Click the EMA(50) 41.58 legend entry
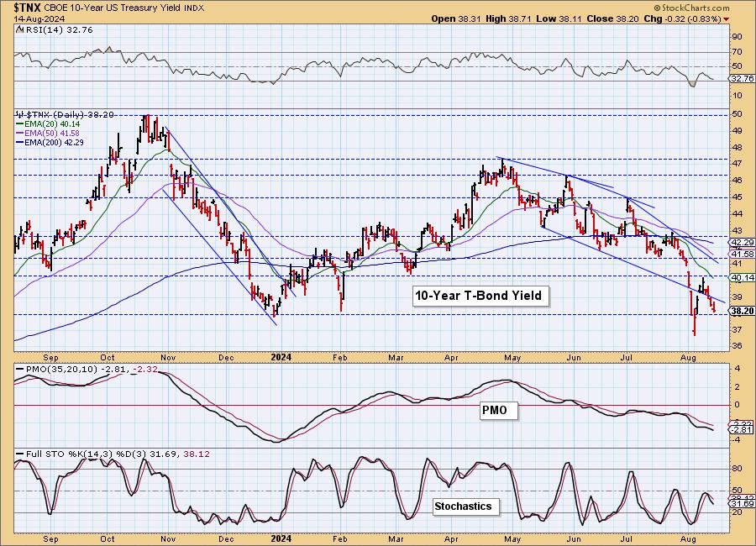 click(48, 133)
